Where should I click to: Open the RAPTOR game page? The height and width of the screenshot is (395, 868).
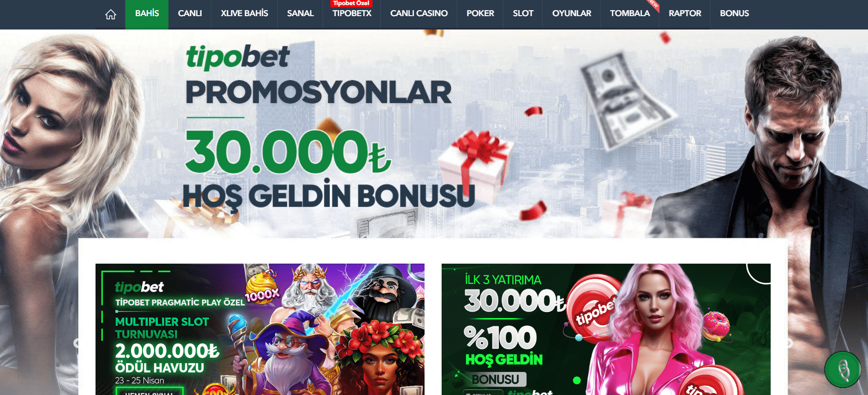point(685,14)
